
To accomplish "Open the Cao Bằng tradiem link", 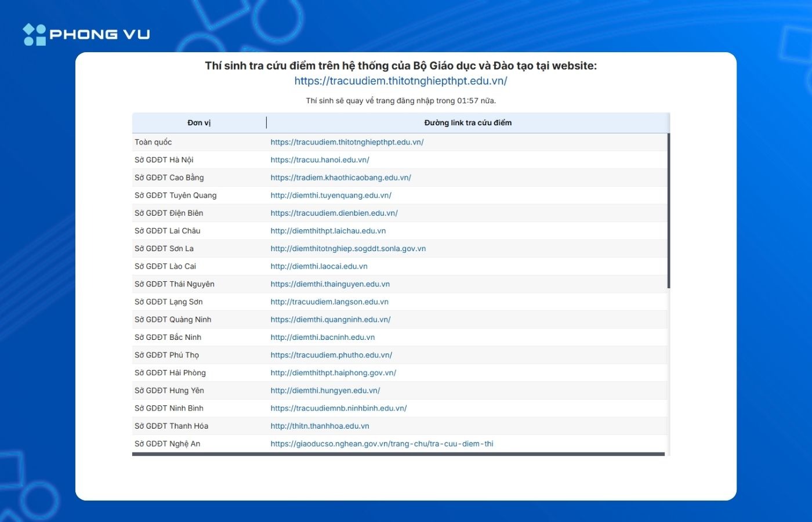I will coord(340,177).
